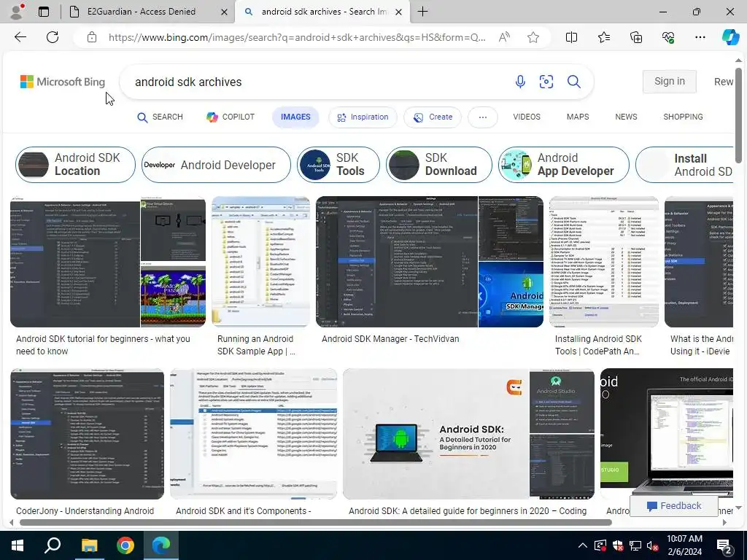This screenshot has width=747, height=560.
Task: Open visual search camera icon
Action: [546, 82]
